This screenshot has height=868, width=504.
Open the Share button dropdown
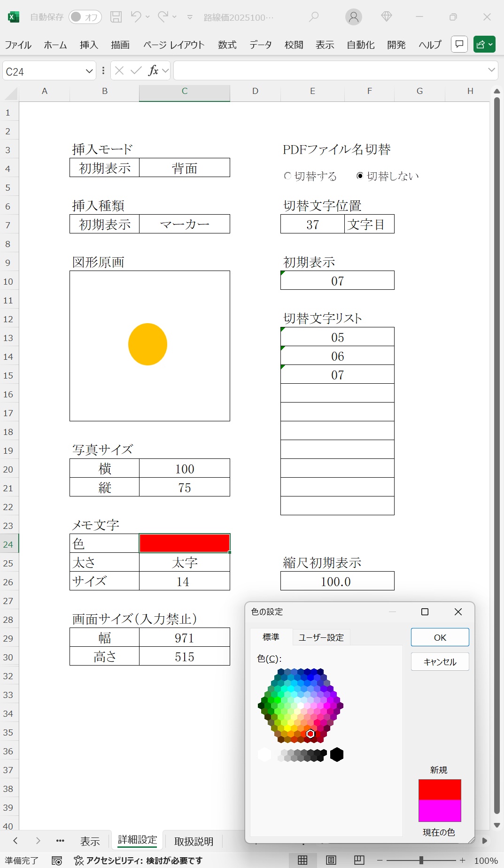[x=484, y=44]
